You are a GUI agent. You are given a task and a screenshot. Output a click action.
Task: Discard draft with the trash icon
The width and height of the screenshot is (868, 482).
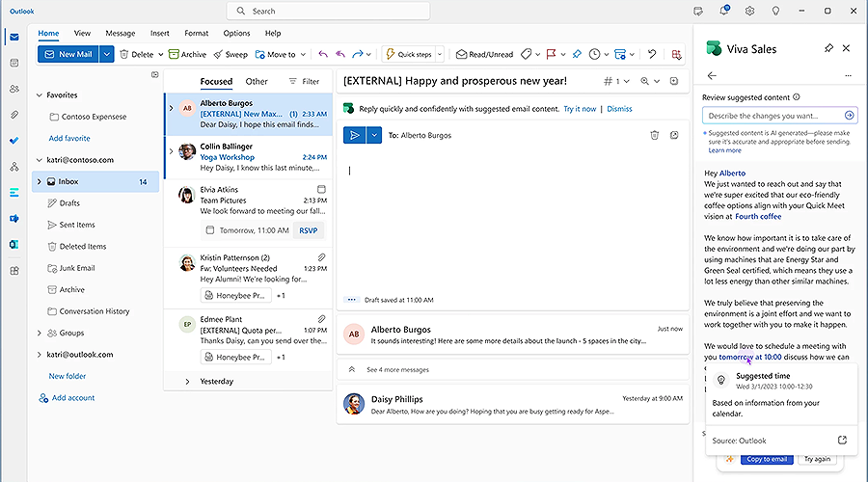[x=654, y=135]
